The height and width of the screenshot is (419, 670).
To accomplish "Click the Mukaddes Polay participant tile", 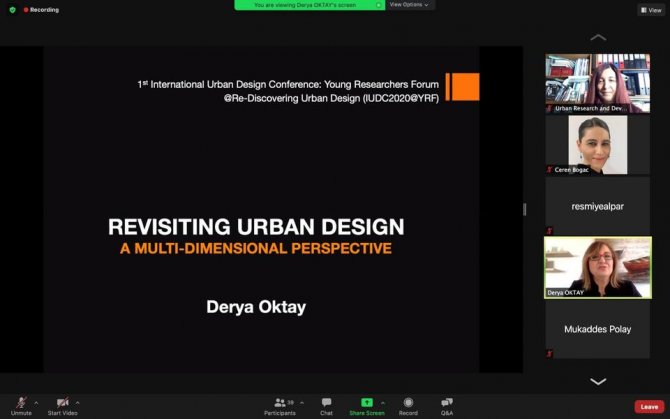I will pos(597,329).
